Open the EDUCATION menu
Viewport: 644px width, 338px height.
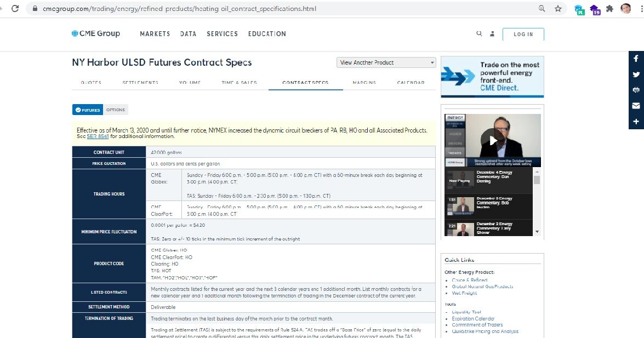pyautogui.click(x=267, y=33)
